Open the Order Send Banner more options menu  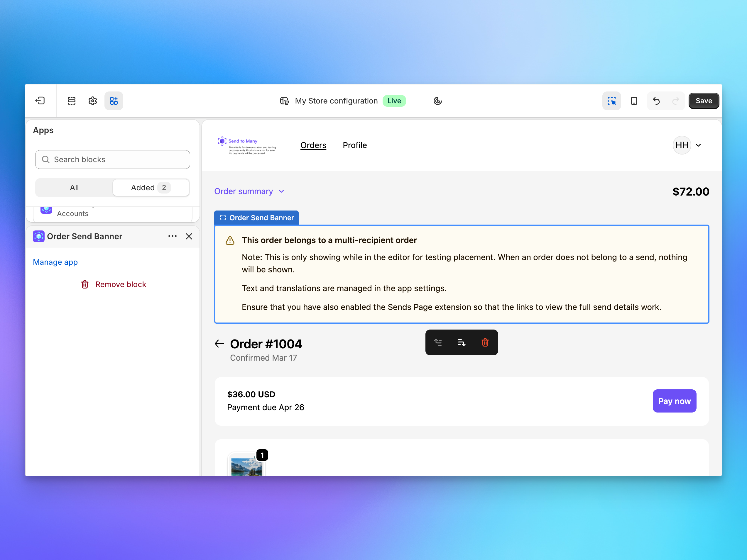(x=173, y=236)
